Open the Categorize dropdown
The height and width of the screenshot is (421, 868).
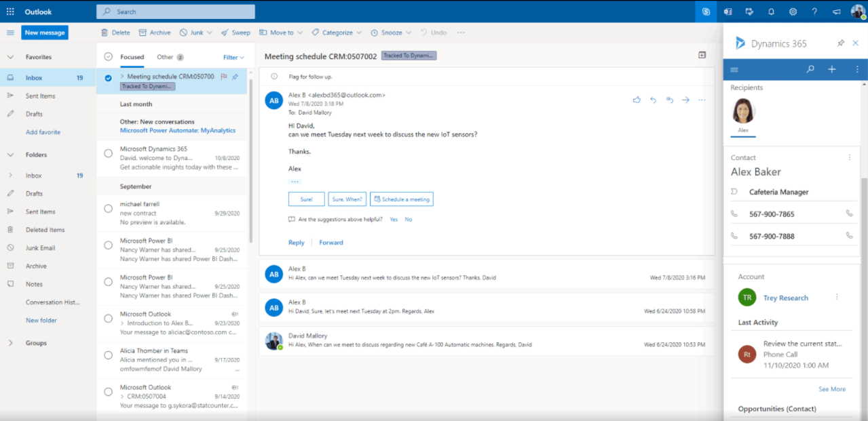tap(359, 33)
